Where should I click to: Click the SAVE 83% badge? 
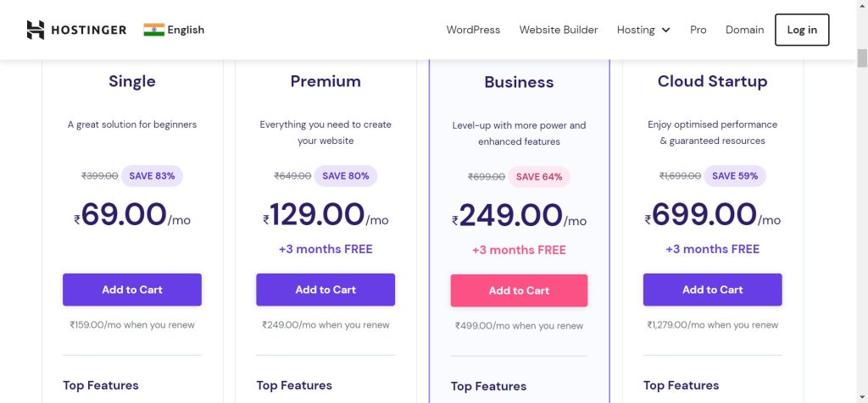pyautogui.click(x=152, y=176)
